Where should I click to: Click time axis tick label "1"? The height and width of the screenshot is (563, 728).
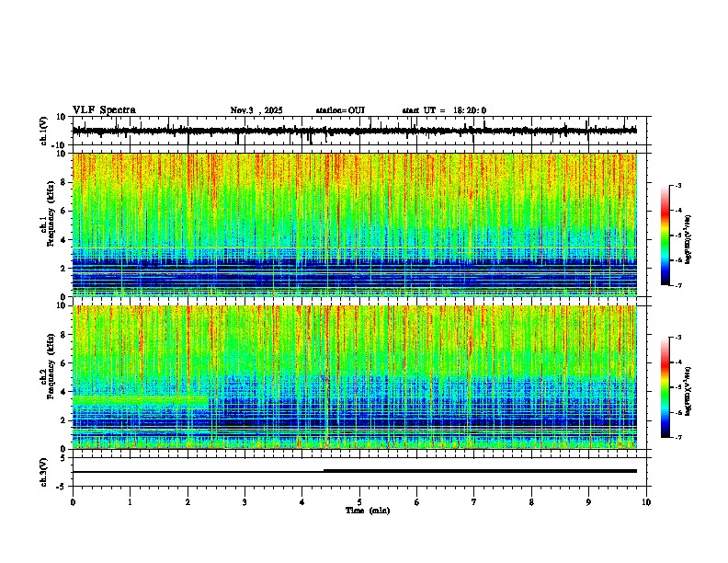pyautogui.click(x=130, y=502)
